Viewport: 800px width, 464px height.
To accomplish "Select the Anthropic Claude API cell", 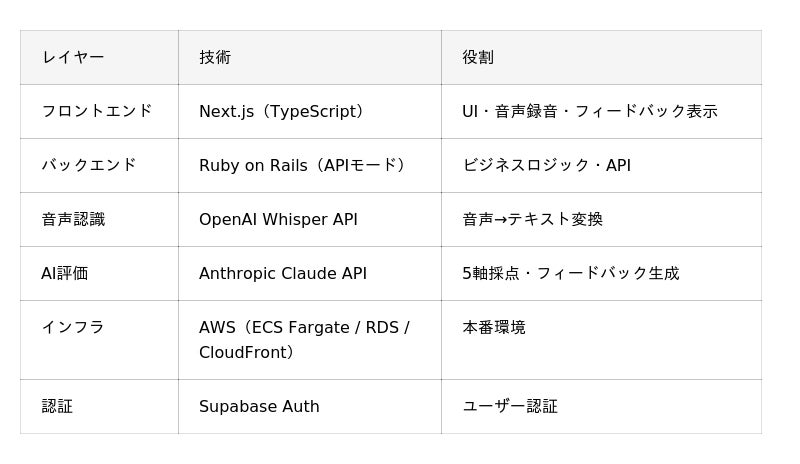I will [x=283, y=274].
